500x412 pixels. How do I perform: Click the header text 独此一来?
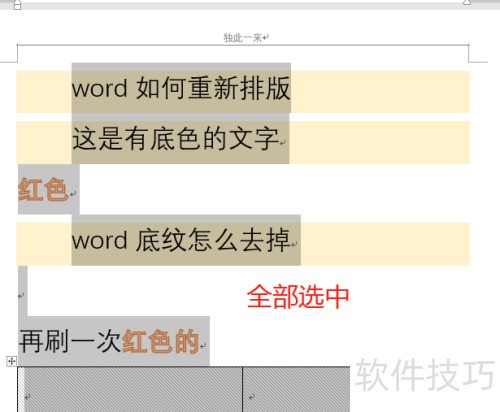click(x=242, y=38)
